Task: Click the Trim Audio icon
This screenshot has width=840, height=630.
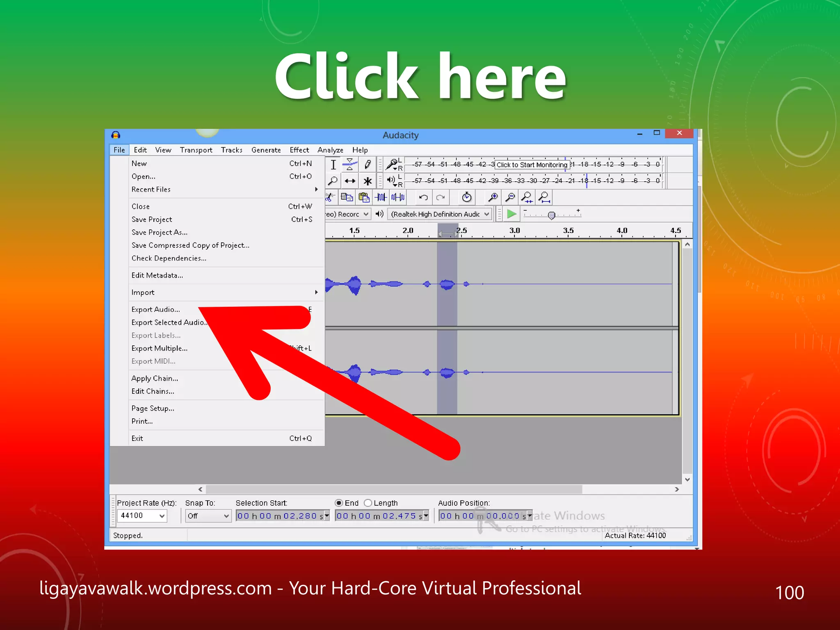Action: [381, 198]
